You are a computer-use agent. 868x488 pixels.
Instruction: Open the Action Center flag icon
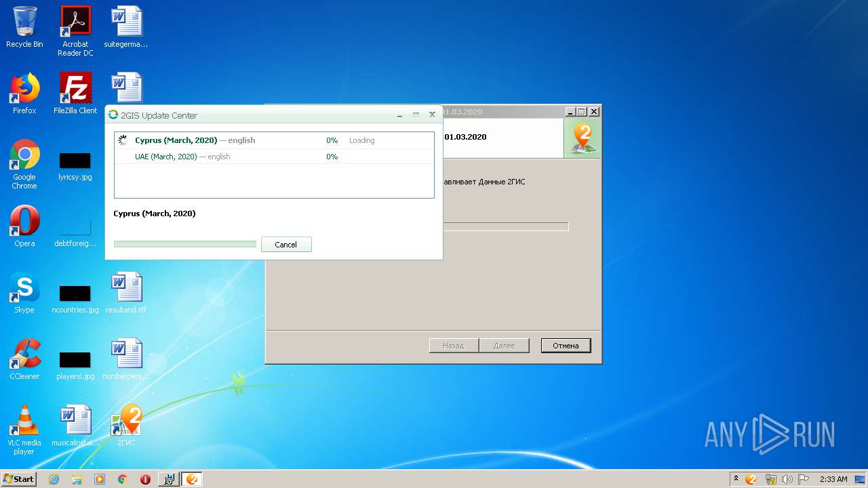coord(804,479)
